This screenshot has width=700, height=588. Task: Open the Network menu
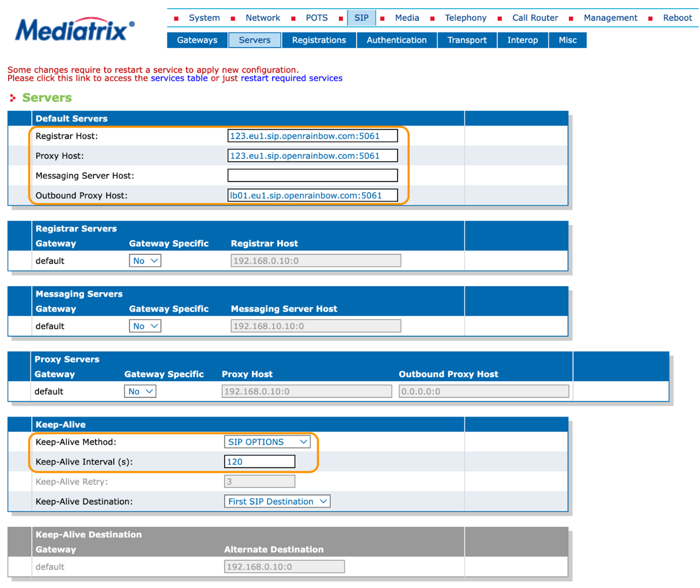pyautogui.click(x=263, y=18)
